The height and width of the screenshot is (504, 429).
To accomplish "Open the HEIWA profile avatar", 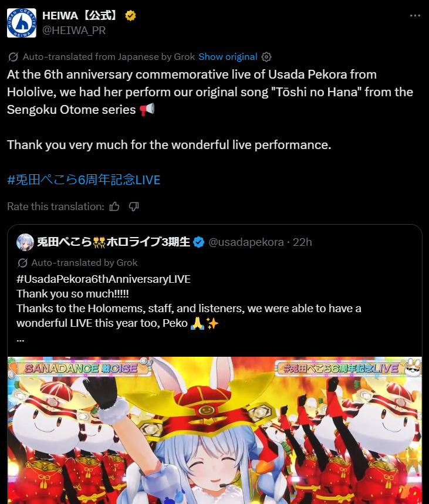I will click(x=22, y=23).
